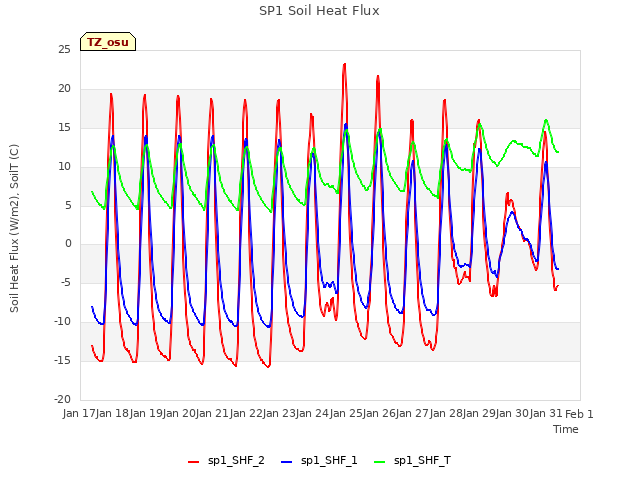Click the green sp1_SHF_T legend swatch
The width and height of the screenshot is (640, 480).
point(380,462)
